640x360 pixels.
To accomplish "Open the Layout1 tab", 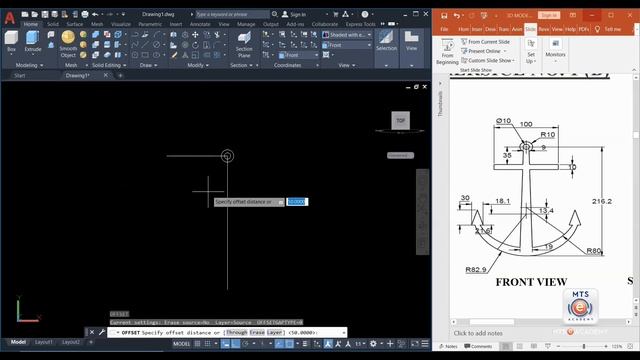I will (44, 342).
